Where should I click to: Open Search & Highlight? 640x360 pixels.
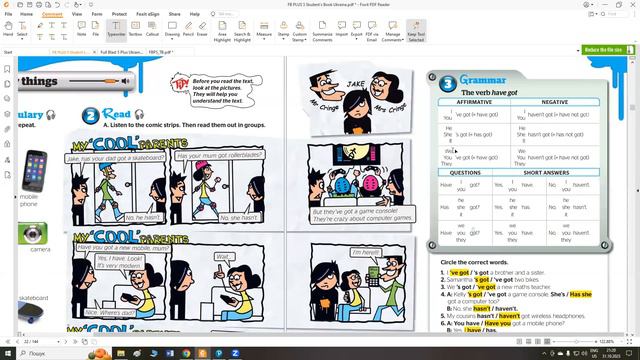(242, 31)
